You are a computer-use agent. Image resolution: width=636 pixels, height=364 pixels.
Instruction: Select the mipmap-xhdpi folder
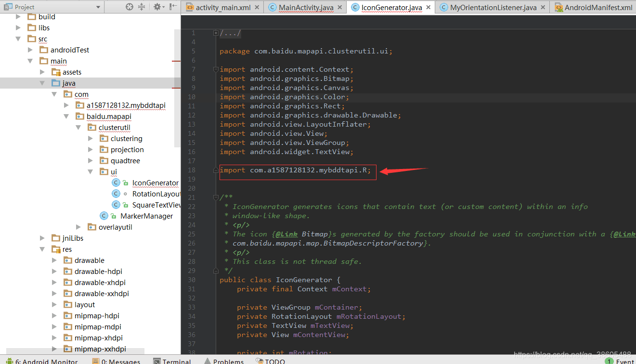(x=99, y=338)
